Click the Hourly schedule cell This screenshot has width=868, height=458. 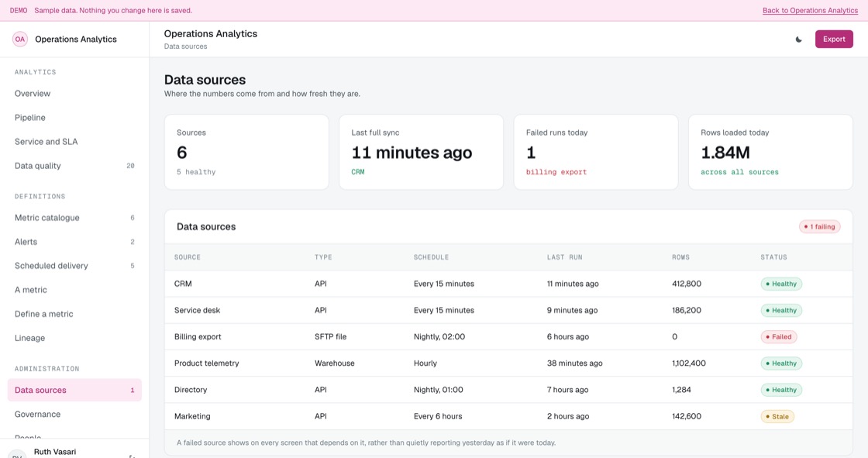(425, 363)
